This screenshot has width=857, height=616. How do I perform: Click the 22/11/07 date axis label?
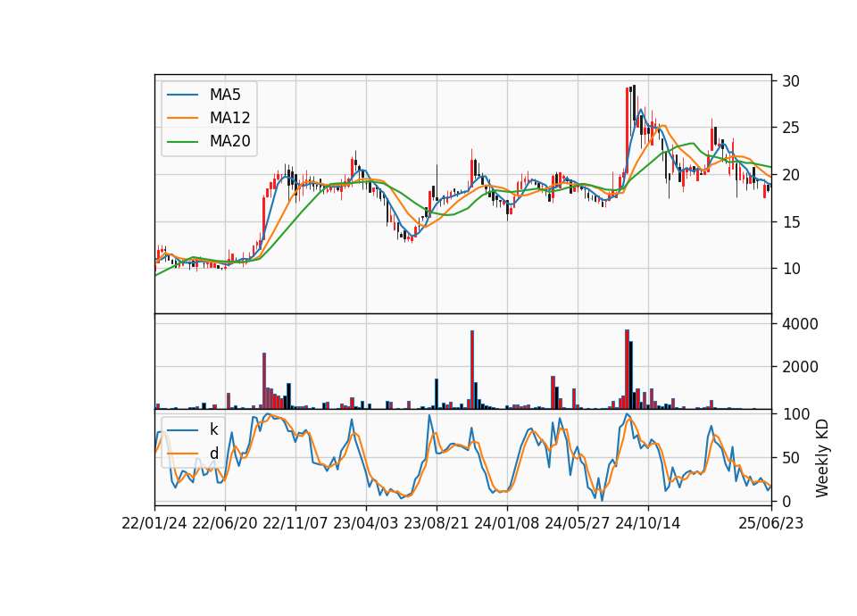[x=295, y=524]
